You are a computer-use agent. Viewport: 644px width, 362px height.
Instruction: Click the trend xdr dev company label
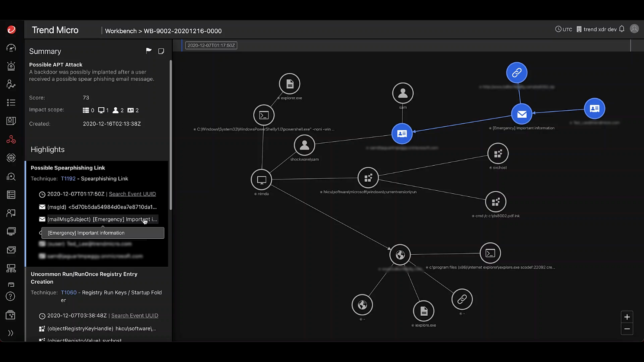pyautogui.click(x=596, y=29)
